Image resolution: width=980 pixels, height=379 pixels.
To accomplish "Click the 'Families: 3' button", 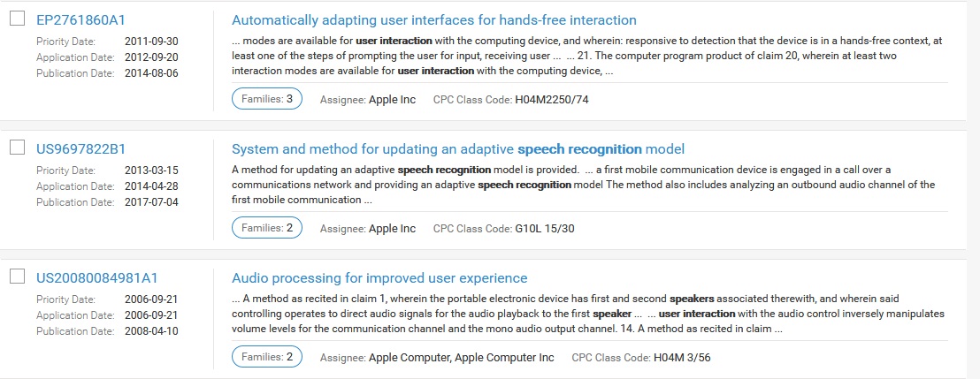I will coord(266,99).
